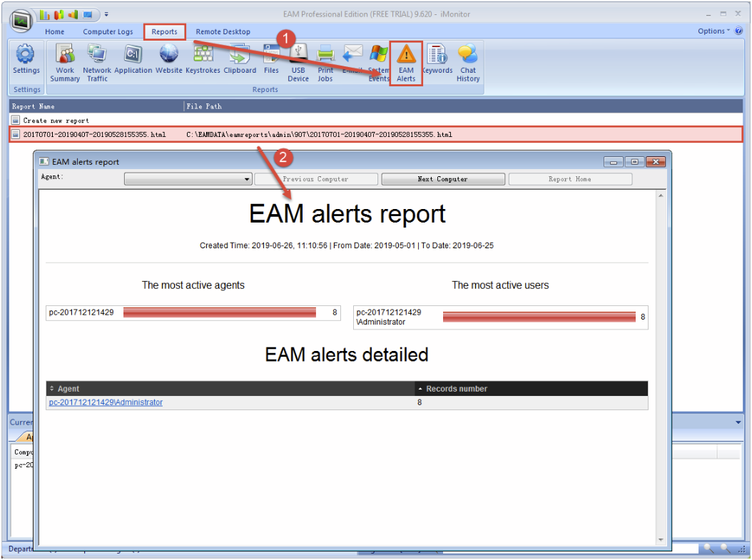The width and height of the screenshot is (752, 560).
Task: Select the 20170701-20190407-20190528155355.html report
Action: coord(375,134)
